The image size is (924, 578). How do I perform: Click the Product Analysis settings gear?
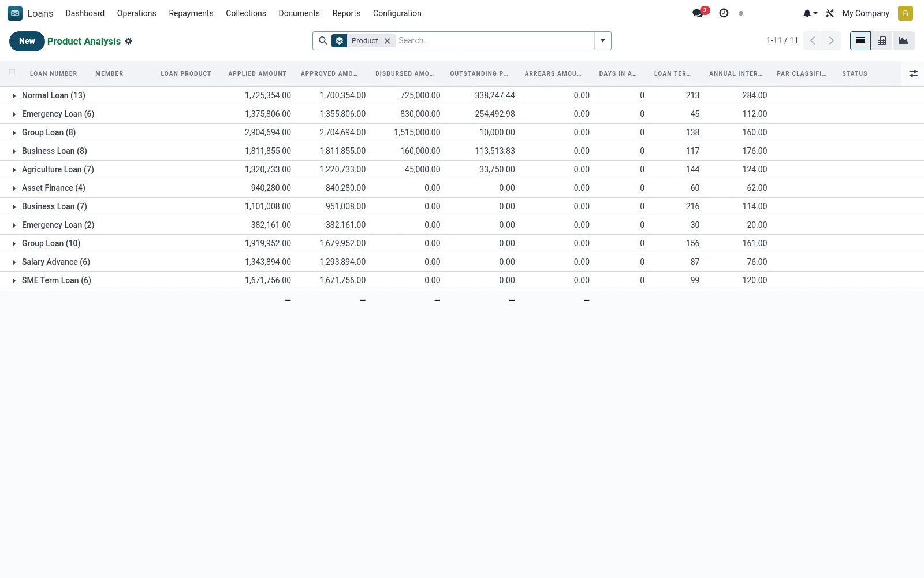[128, 41]
